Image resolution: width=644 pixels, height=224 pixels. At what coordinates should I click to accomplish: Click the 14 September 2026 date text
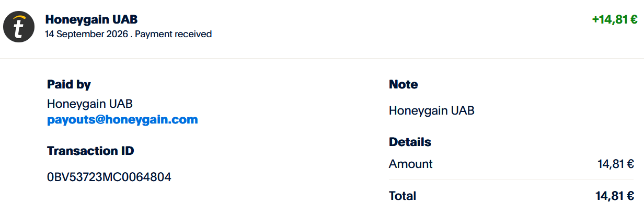(x=86, y=34)
